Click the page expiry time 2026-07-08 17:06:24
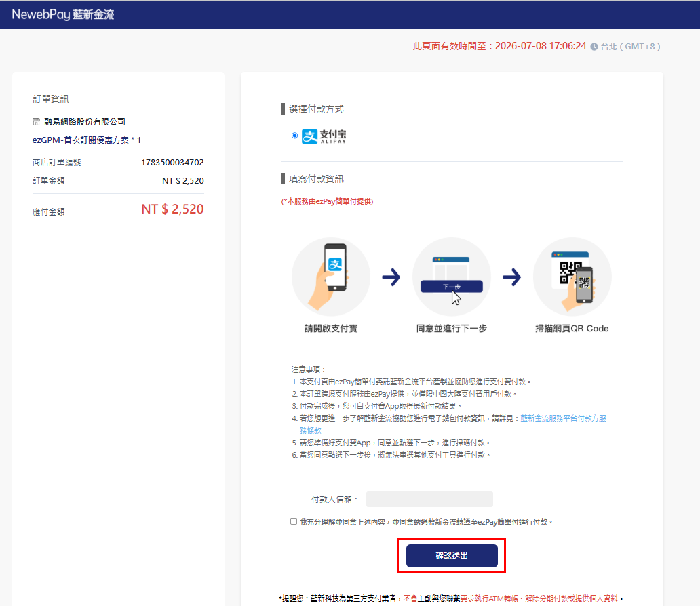 tap(541, 46)
